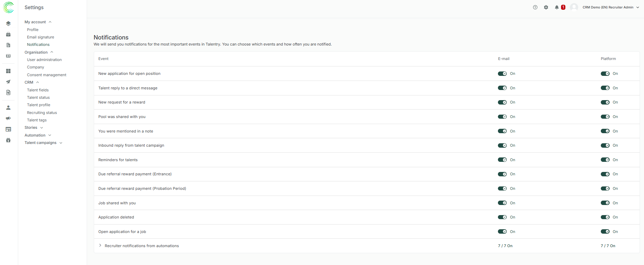Image resolution: width=644 pixels, height=265 pixels.
Task: Open the help question mark icon
Action: pos(535,7)
